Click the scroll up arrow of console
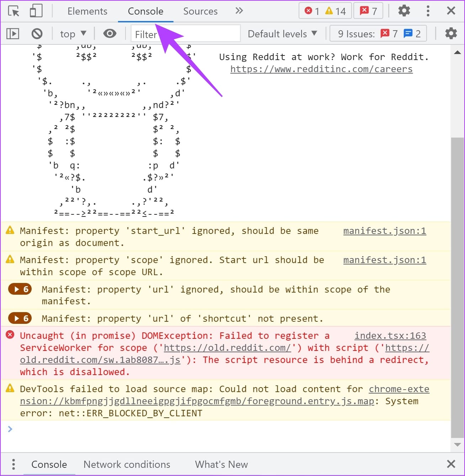The width and height of the screenshot is (465, 476). click(x=458, y=53)
